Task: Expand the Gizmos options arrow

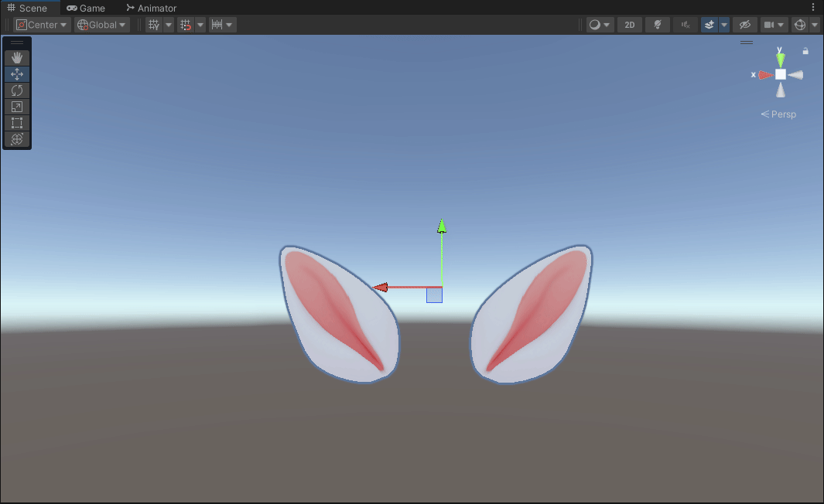Action: point(815,25)
